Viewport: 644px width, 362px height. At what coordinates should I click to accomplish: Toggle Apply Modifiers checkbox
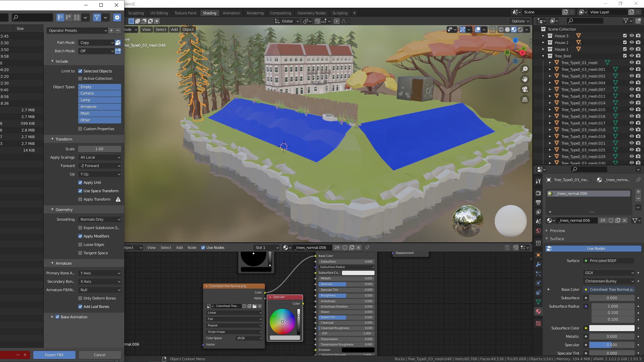80,236
